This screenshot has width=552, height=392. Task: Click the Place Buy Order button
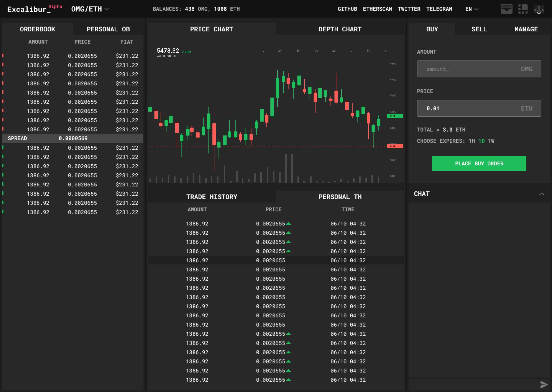479,163
